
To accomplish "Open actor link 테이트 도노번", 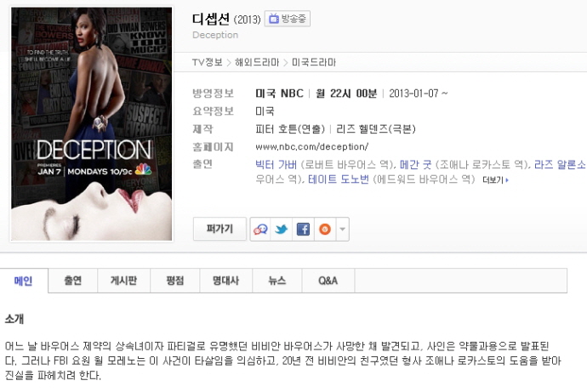I will (x=339, y=179).
